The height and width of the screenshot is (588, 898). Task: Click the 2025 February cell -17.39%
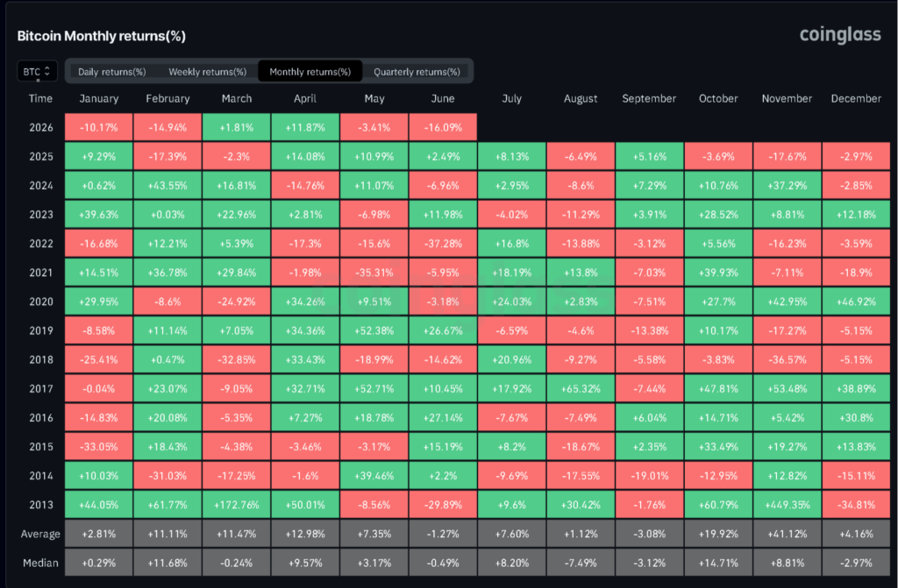click(x=167, y=156)
